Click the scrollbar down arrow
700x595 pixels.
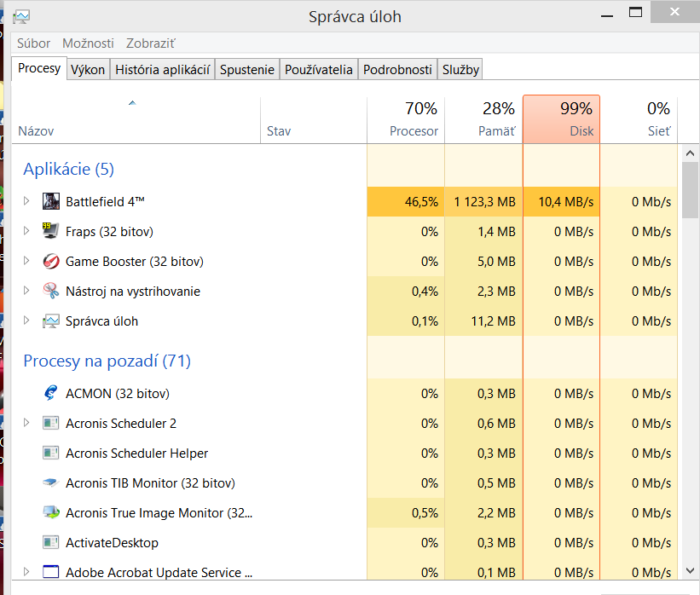[x=690, y=570]
